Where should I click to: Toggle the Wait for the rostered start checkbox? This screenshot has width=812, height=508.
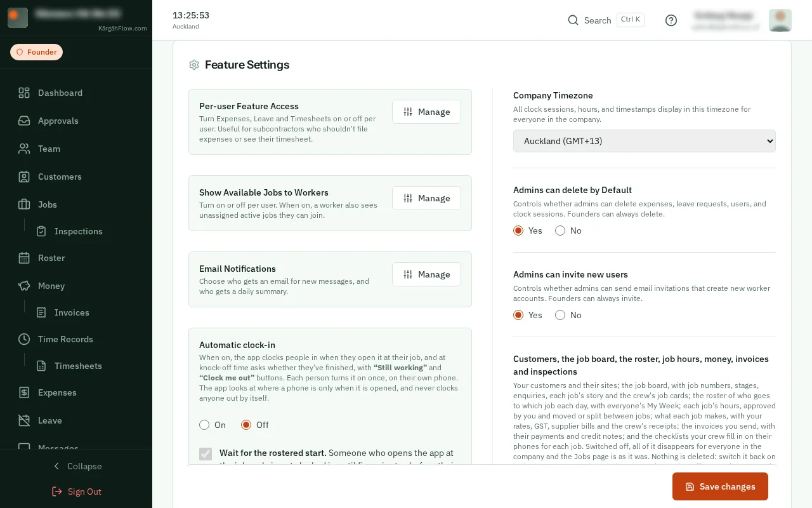pyautogui.click(x=206, y=453)
